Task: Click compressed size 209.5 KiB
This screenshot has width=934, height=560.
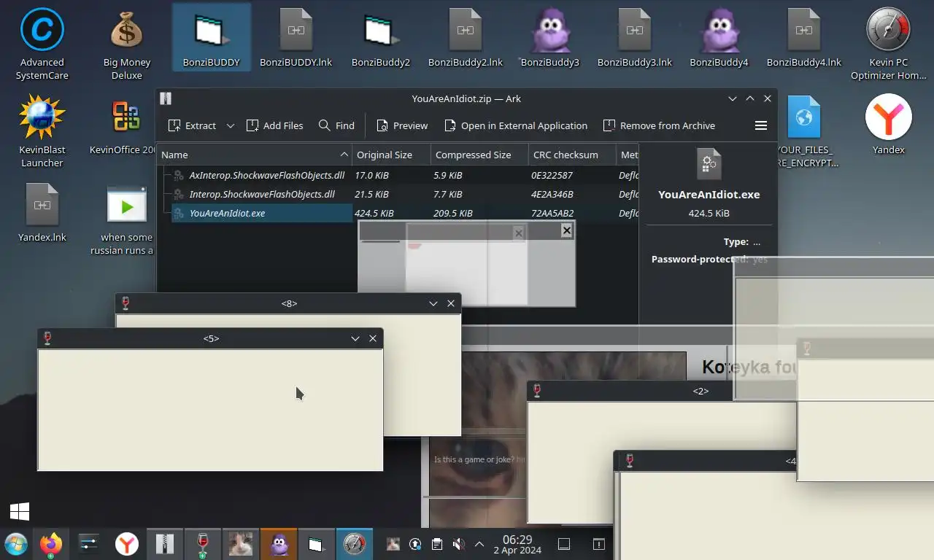Action: [454, 213]
